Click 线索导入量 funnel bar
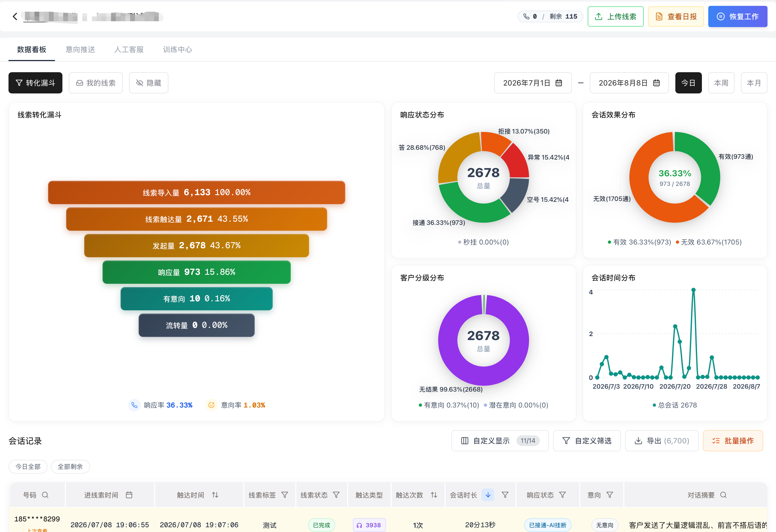776x532 pixels. 196,192
